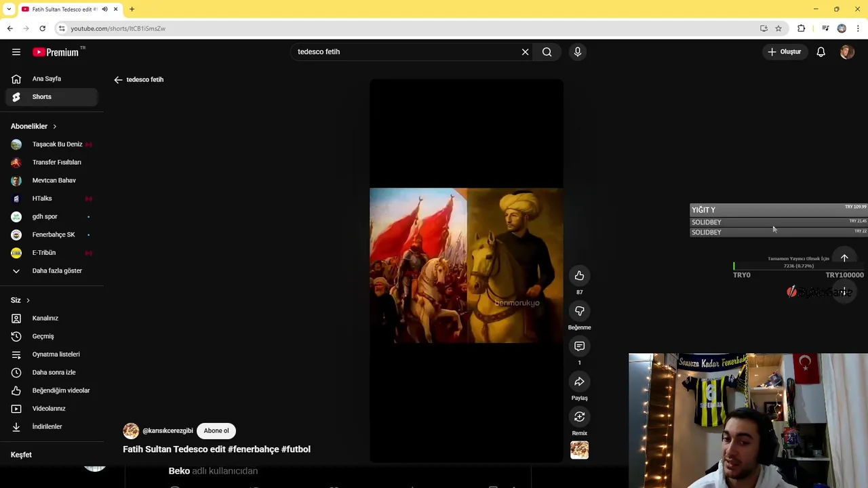The image size is (868, 488).
Task: Reload the page in Chrome
Action: pos(42,28)
